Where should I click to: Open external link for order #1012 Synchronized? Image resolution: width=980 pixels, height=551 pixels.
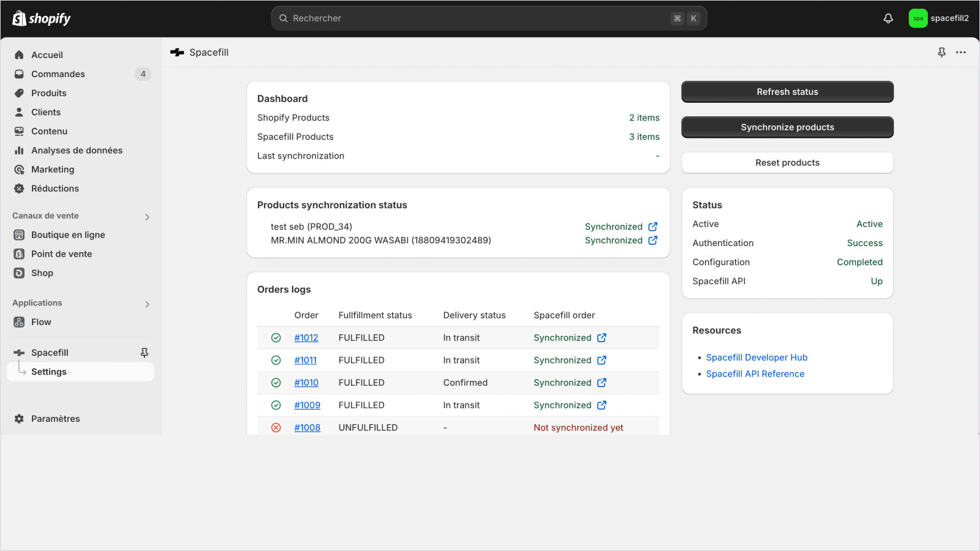601,337
